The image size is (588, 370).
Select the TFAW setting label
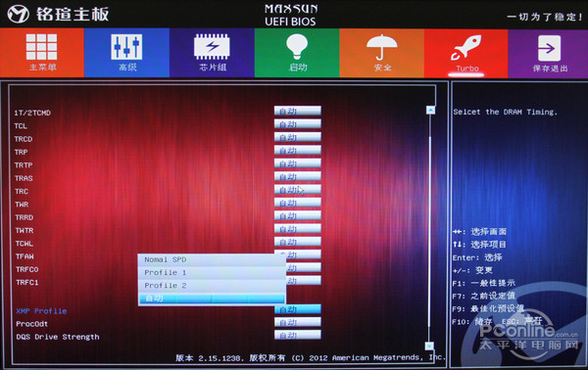[24, 256]
